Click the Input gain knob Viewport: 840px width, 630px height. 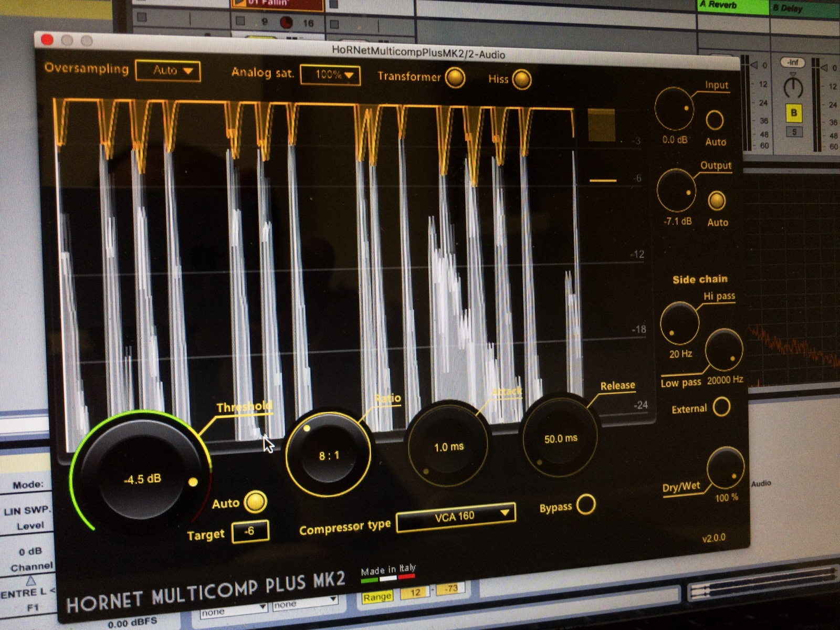675,109
